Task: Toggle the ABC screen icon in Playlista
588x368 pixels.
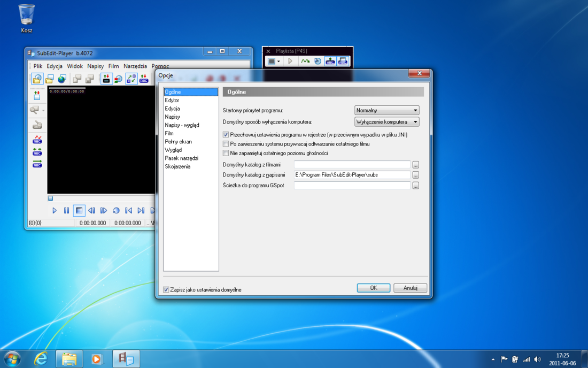Action: point(343,61)
